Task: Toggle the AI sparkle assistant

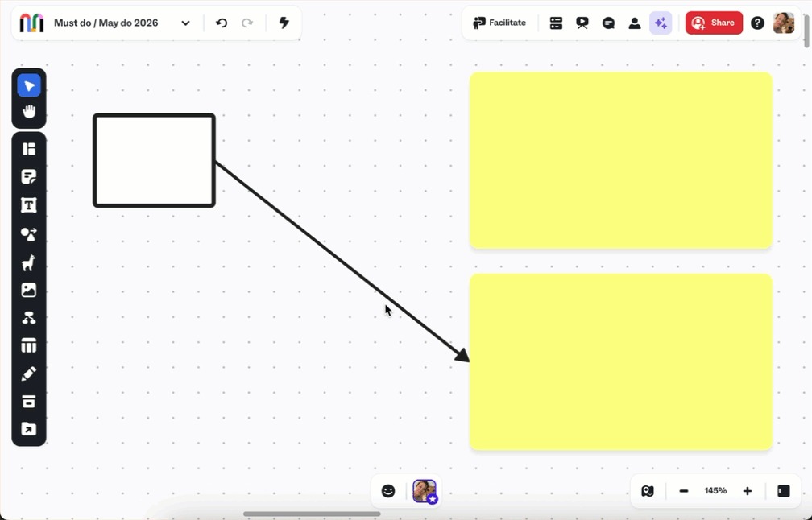Action: tap(661, 23)
